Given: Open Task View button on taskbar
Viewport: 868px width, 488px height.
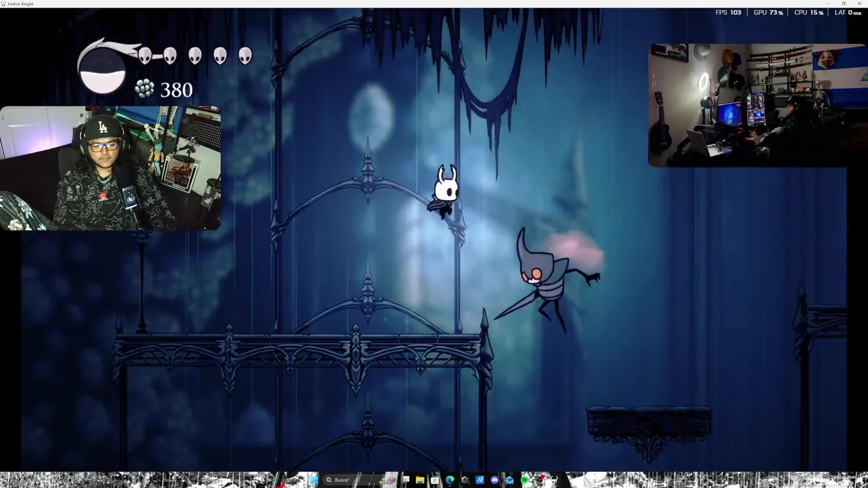Looking at the screenshot, I should pyautogui.click(x=406, y=479).
